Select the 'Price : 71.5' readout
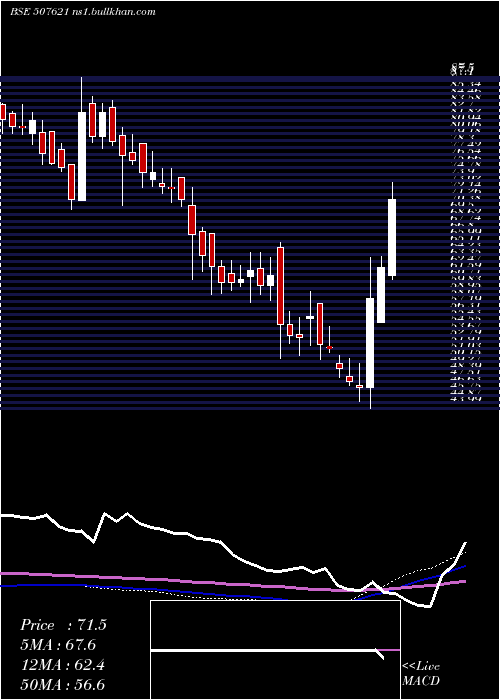 point(63,625)
